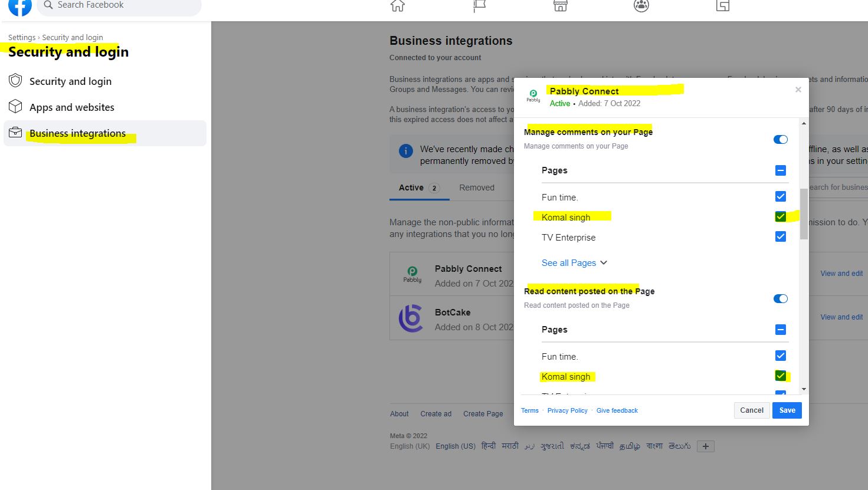
Task: Click the blue info icon in notice
Action: [406, 151]
